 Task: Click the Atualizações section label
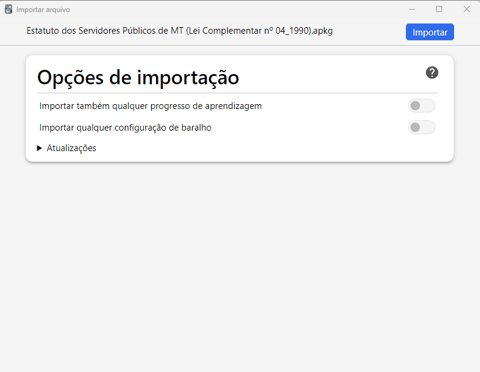[71, 148]
